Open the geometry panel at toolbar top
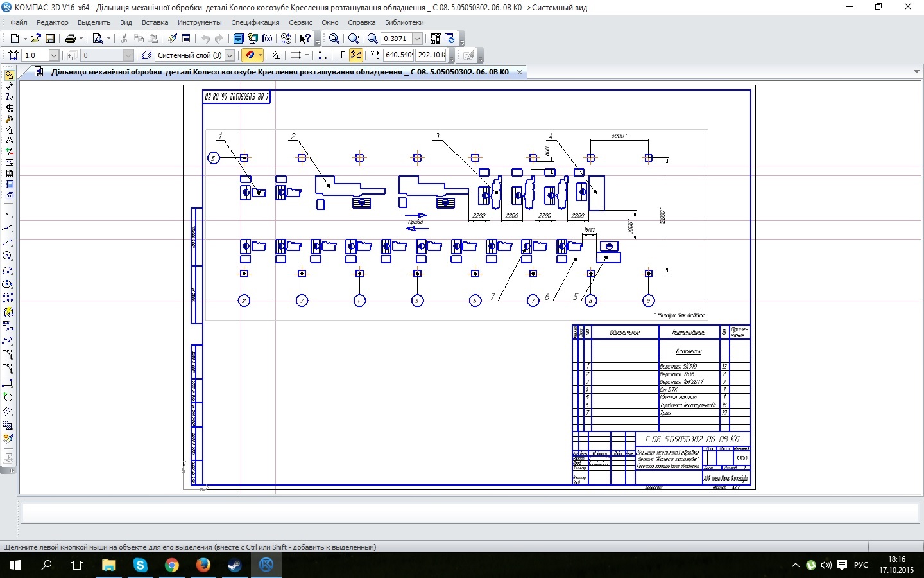The width and height of the screenshot is (924, 578). [x=9, y=75]
